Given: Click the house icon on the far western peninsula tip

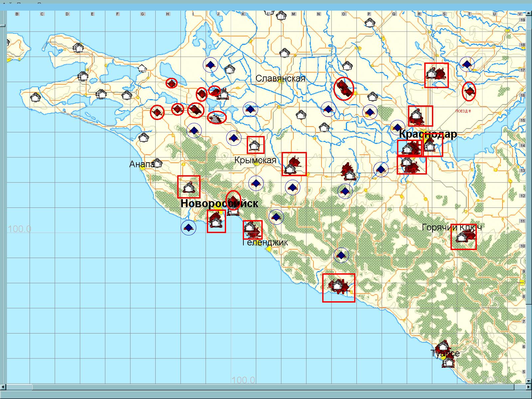Looking at the screenshot, I should [35, 97].
